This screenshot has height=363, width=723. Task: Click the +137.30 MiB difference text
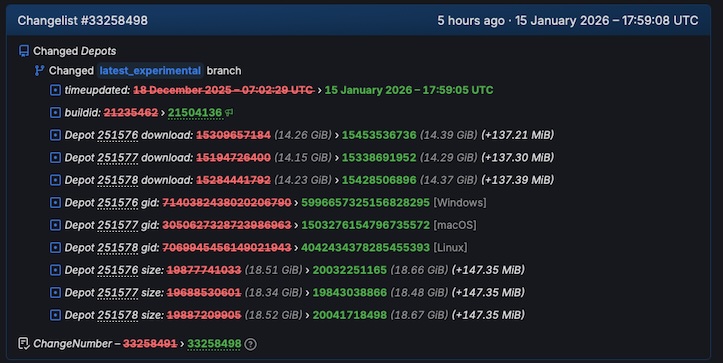point(517,157)
